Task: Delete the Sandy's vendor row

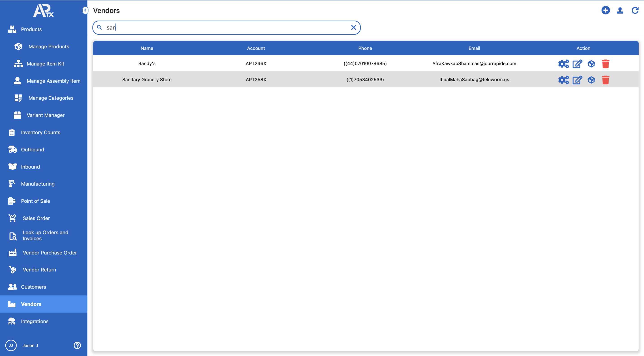Action: coord(605,64)
